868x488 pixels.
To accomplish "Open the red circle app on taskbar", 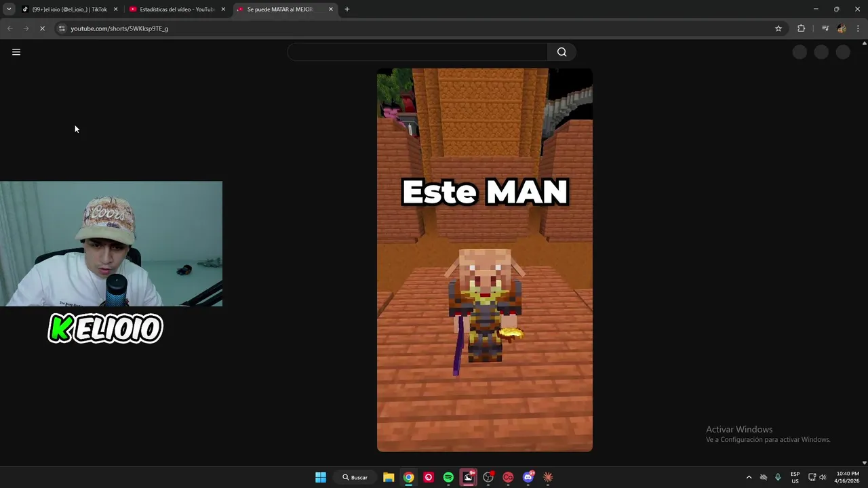I will 429,477.
